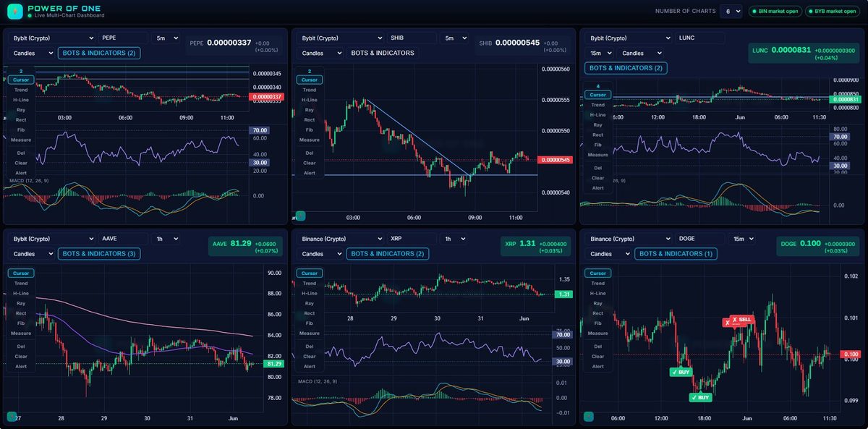Click teal square icon in DOGE chart corner

(x=589, y=417)
